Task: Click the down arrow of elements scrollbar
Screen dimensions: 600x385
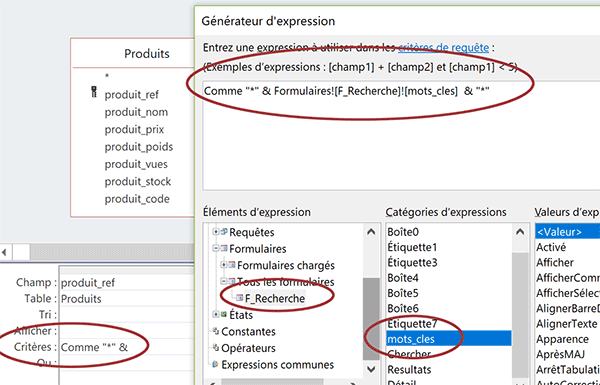Action: click(371, 369)
